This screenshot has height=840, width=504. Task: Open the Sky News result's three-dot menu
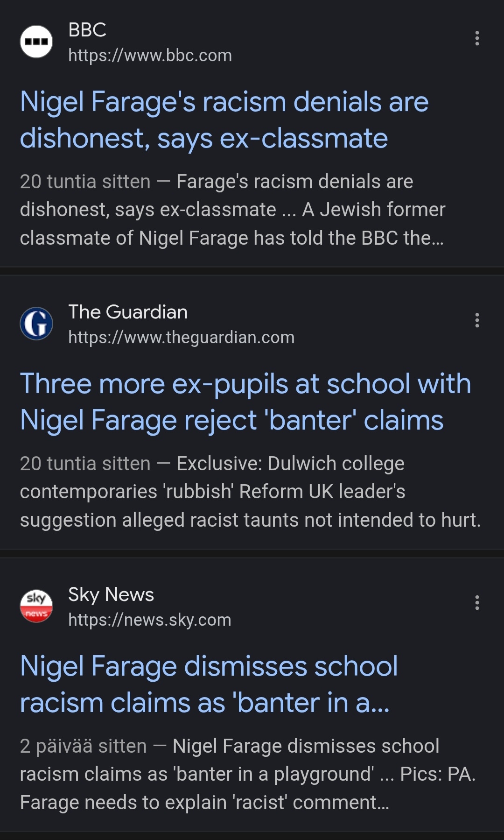pos(476,603)
